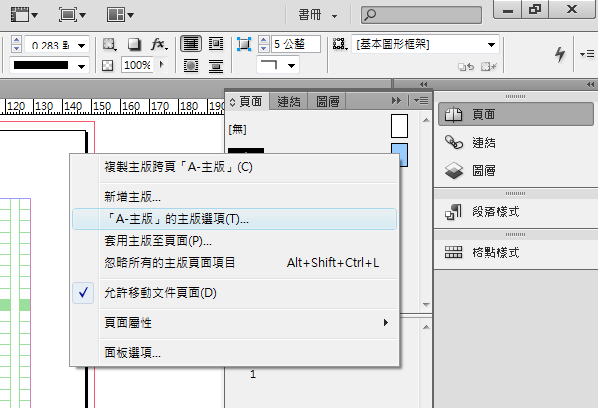Open 圖層 panel in the dock
This screenshot has height=408, width=598.
516,170
